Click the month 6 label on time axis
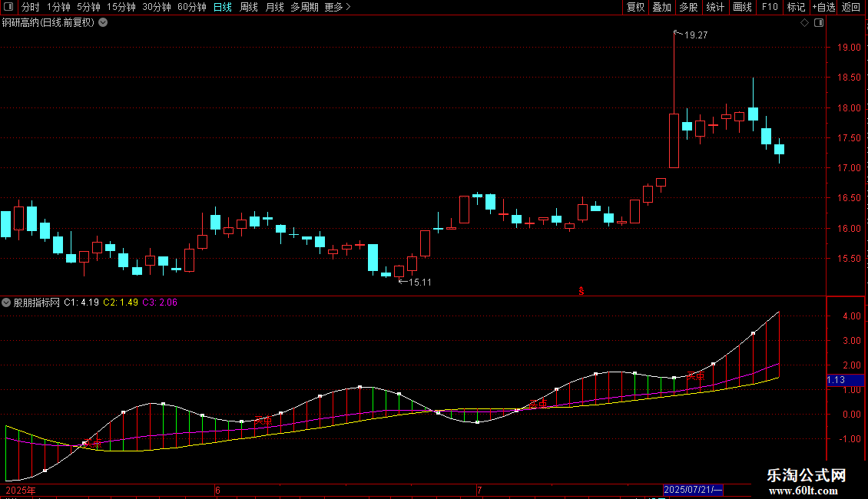This screenshot has height=499, width=868. click(217, 490)
